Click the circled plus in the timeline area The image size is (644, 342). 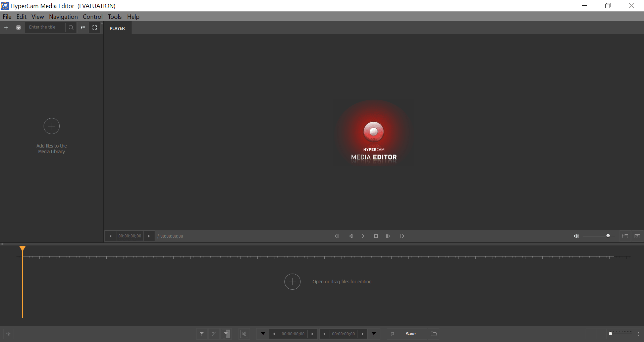coord(292,282)
